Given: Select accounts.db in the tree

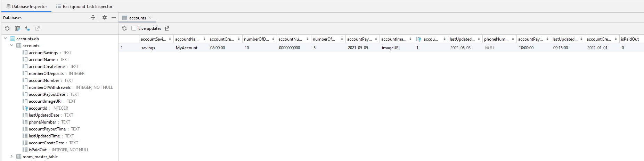Looking at the screenshot, I should click(x=27, y=39).
